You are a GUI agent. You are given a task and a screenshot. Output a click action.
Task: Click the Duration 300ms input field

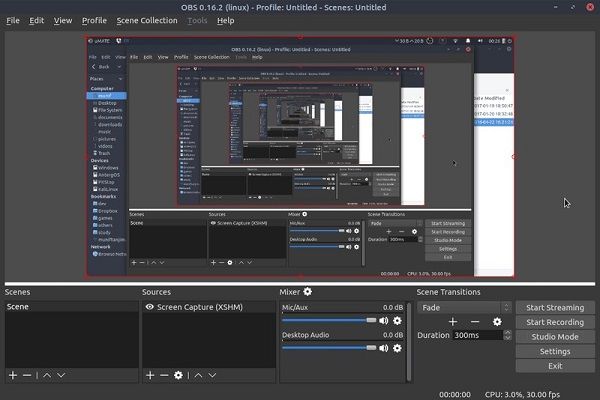click(478, 335)
